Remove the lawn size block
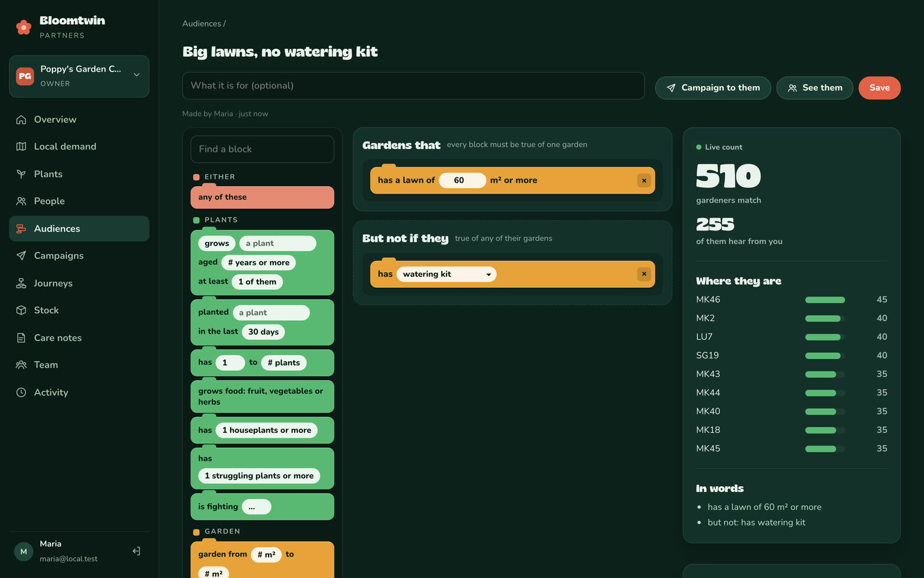The width and height of the screenshot is (924, 578). [644, 180]
